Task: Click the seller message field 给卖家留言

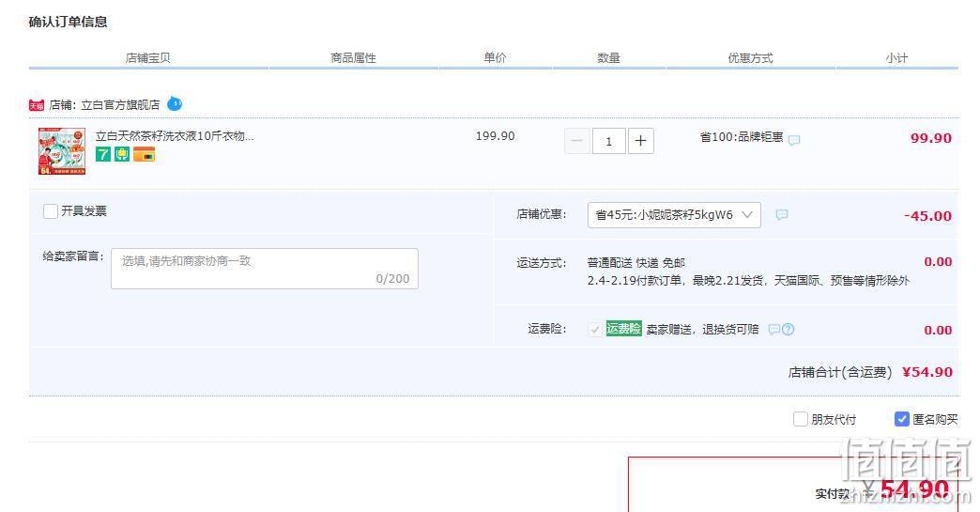Action: click(265, 269)
